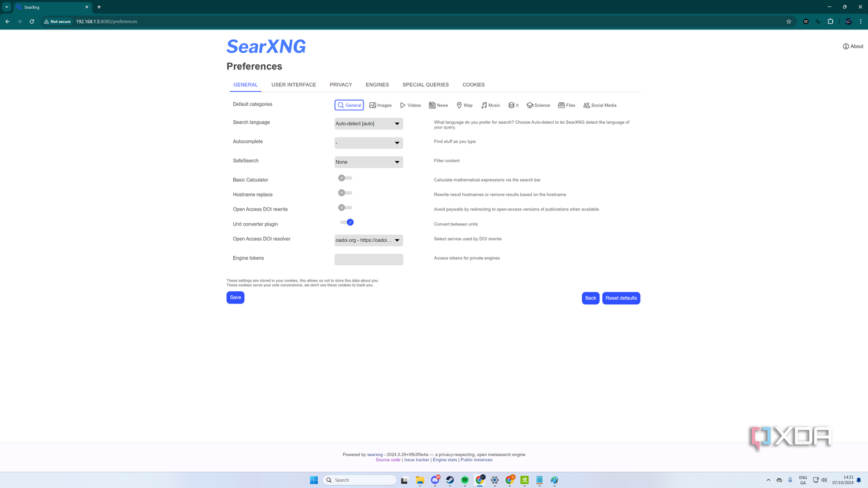Image resolution: width=868 pixels, height=488 pixels.
Task: Open a new browser tab
Action: point(99,7)
